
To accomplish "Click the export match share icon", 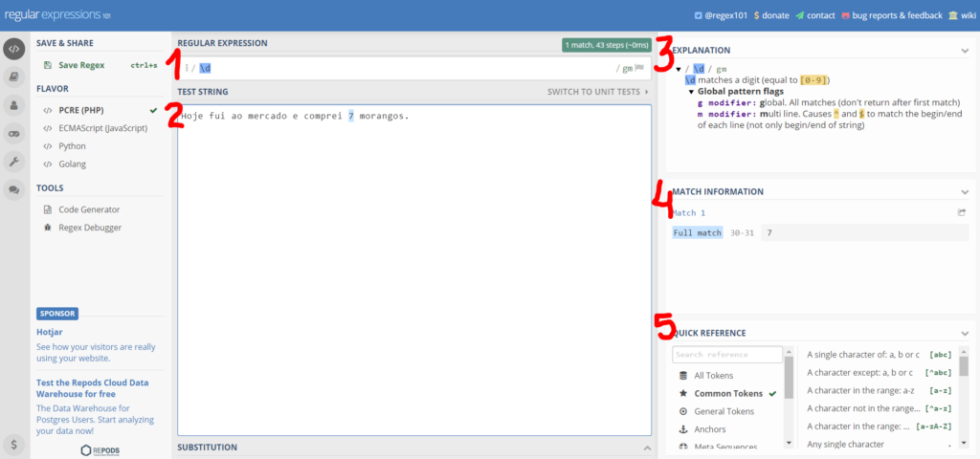I will 962,212.
